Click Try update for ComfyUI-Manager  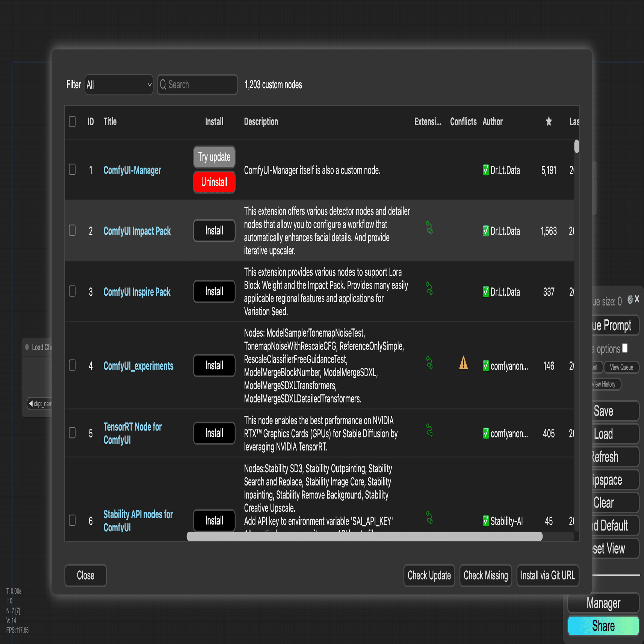click(x=214, y=157)
